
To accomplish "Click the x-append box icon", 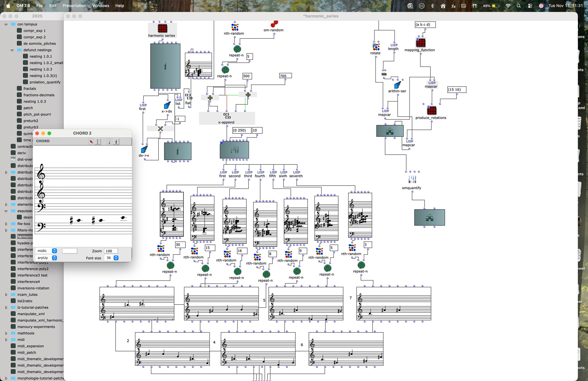I will (x=227, y=116).
